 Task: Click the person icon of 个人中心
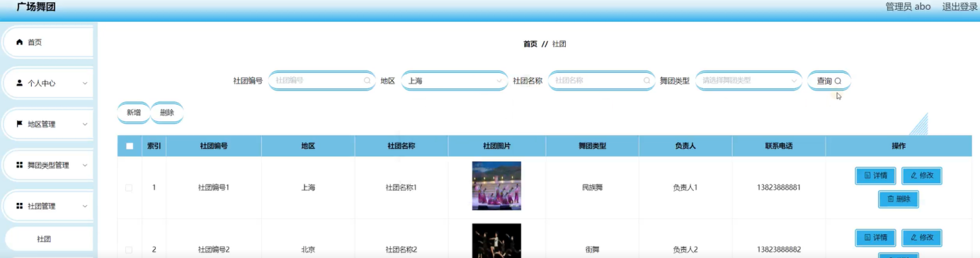pos(20,83)
